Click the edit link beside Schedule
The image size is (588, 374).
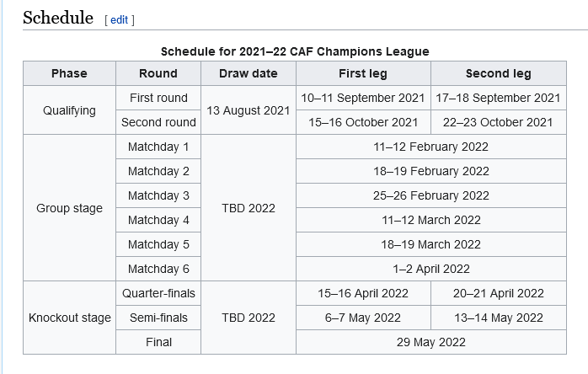coord(119,19)
